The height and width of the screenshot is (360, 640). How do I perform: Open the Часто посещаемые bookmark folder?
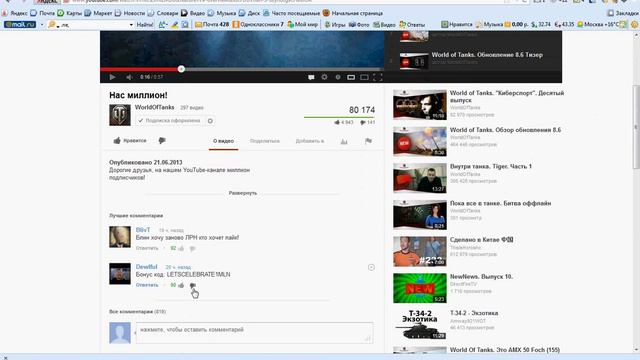click(x=291, y=13)
